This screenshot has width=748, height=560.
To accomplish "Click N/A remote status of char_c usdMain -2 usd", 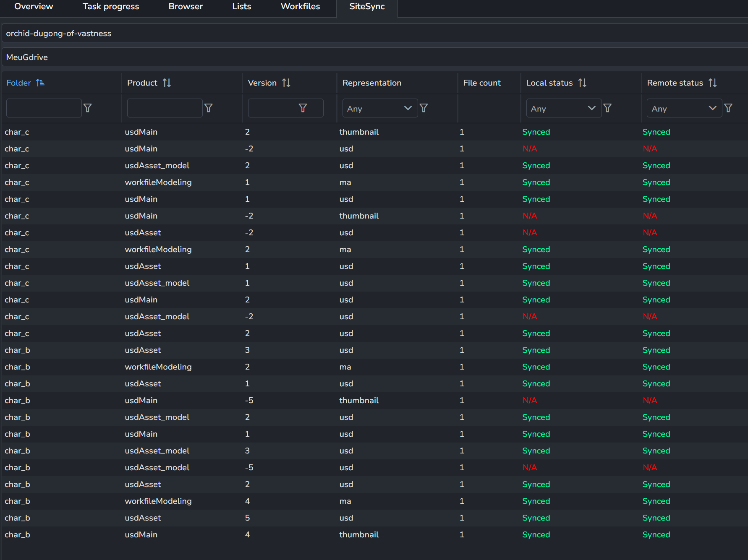I will [650, 149].
